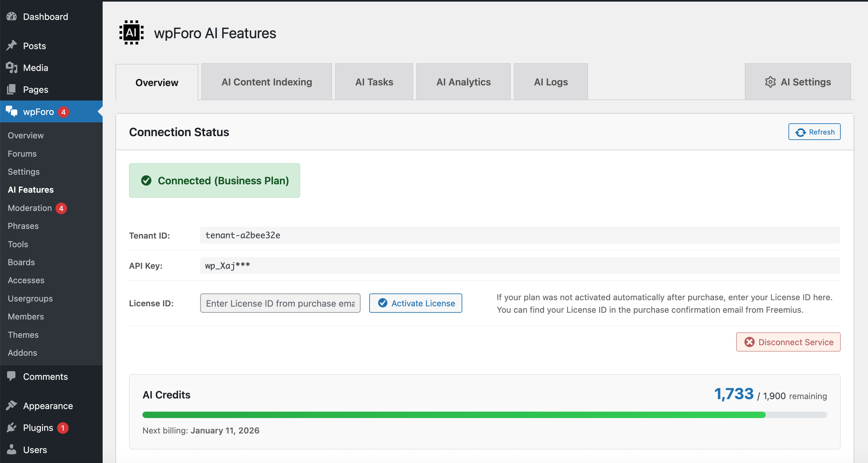Image resolution: width=868 pixels, height=463 pixels.
Task: Click the Plugins plug icon
Action: (x=12, y=427)
